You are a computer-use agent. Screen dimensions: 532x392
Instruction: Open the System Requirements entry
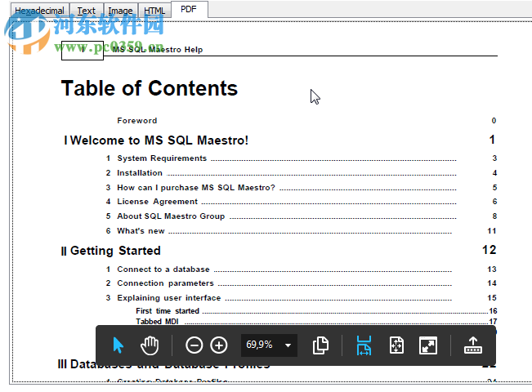tap(162, 158)
